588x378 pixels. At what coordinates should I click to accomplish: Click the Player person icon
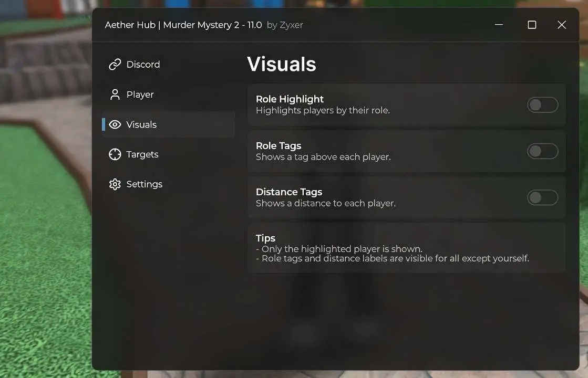click(x=115, y=94)
